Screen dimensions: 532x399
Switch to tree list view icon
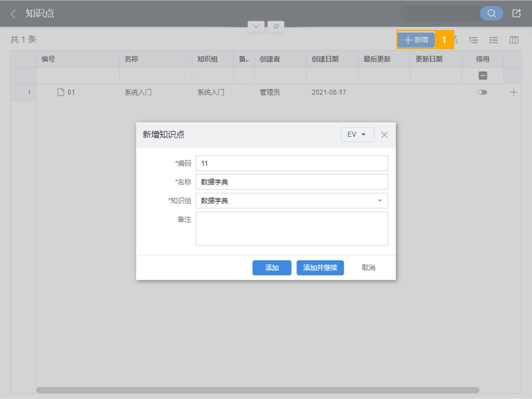pyautogui.click(x=473, y=40)
